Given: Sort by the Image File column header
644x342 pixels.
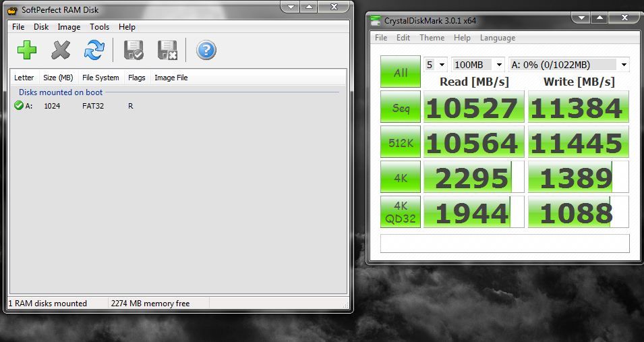Looking at the screenshot, I should tap(171, 78).
